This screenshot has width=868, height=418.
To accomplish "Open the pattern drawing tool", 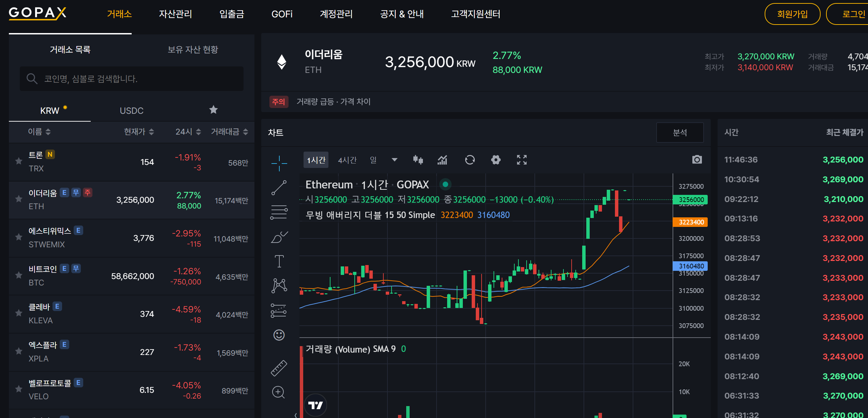I will [x=279, y=286].
